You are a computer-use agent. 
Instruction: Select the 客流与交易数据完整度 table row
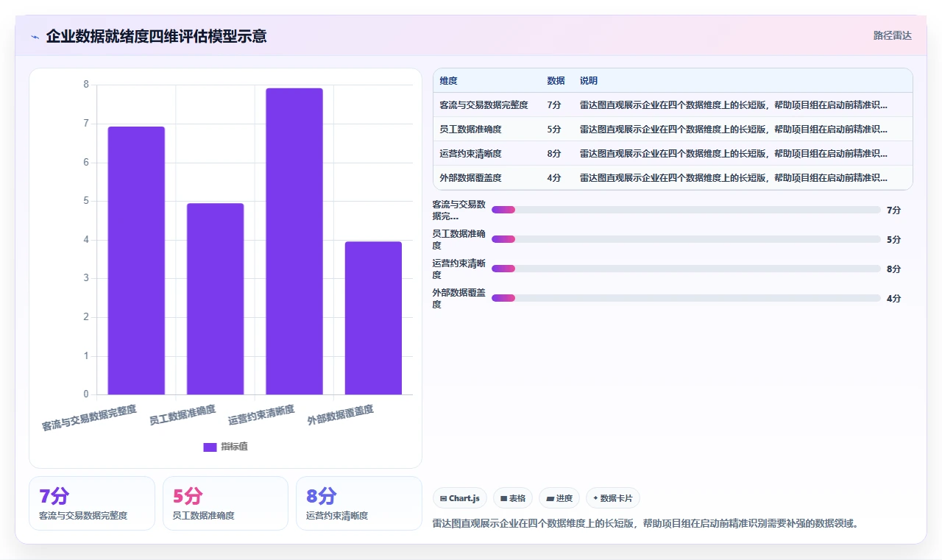tap(673, 105)
